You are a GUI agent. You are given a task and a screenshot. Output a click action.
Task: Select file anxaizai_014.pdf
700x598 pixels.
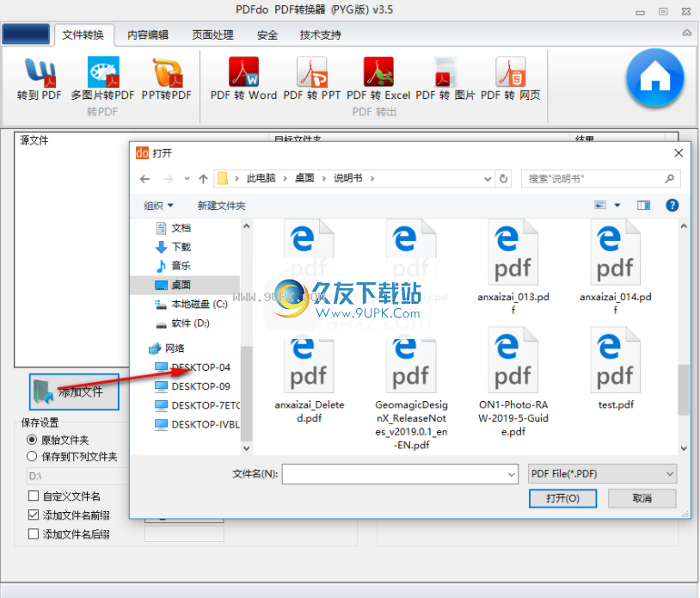point(615,267)
